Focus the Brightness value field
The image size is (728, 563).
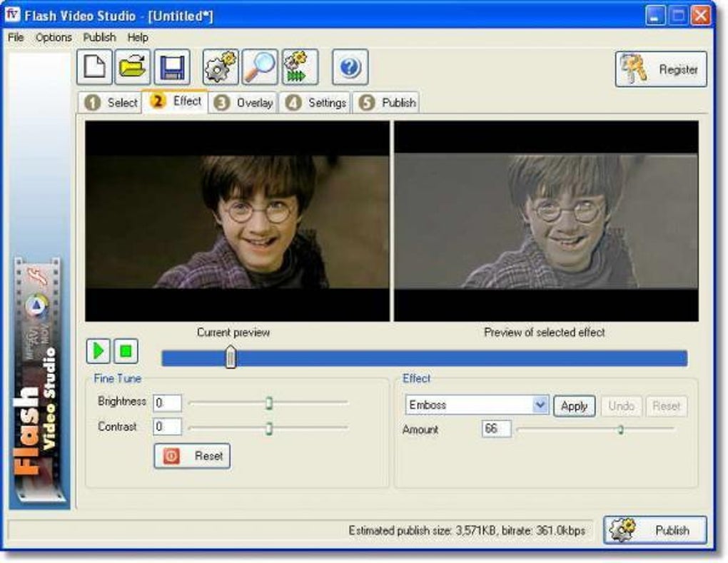pos(167,403)
